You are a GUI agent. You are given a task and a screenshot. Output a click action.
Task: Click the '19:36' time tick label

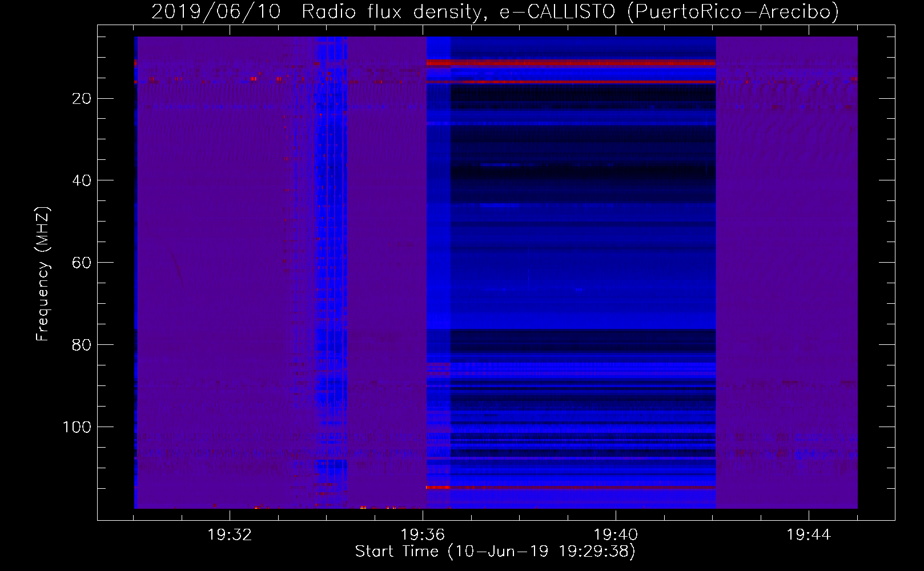point(423,534)
